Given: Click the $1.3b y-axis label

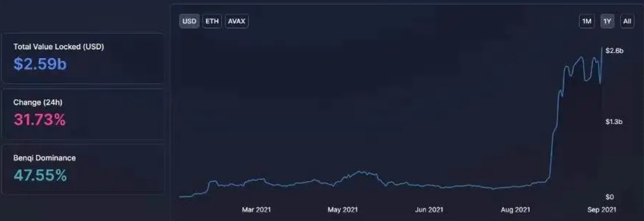Looking at the screenshot, I should (x=614, y=122).
